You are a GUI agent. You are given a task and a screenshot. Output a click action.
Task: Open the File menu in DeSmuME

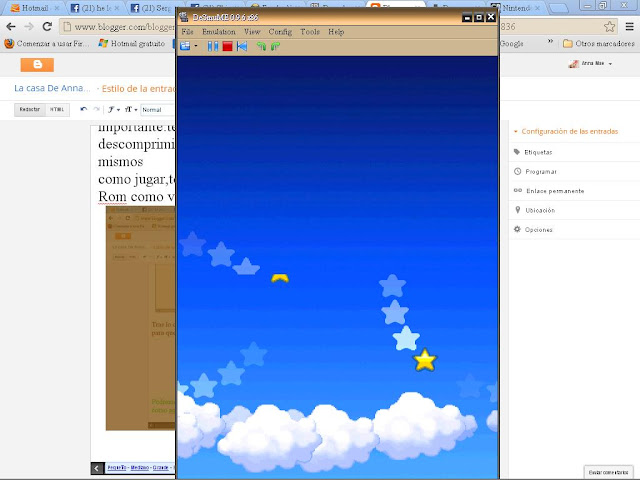click(x=187, y=31)
